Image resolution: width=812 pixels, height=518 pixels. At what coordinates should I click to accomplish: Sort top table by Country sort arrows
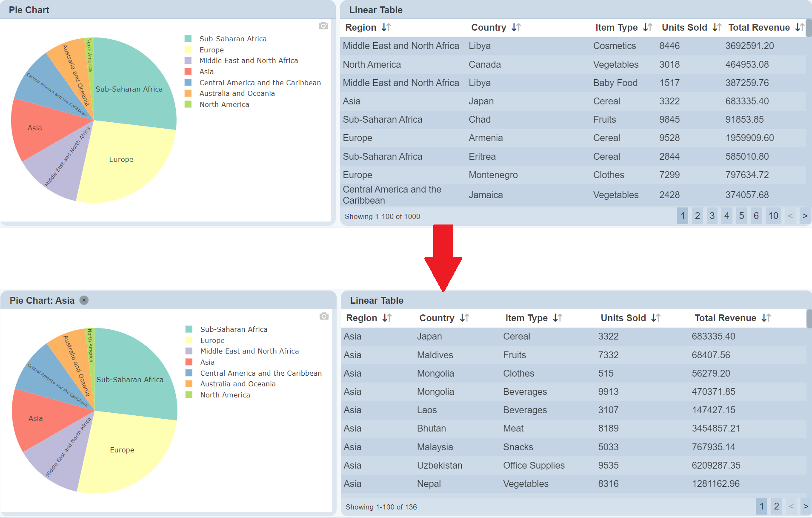click(x=516, y=28)
